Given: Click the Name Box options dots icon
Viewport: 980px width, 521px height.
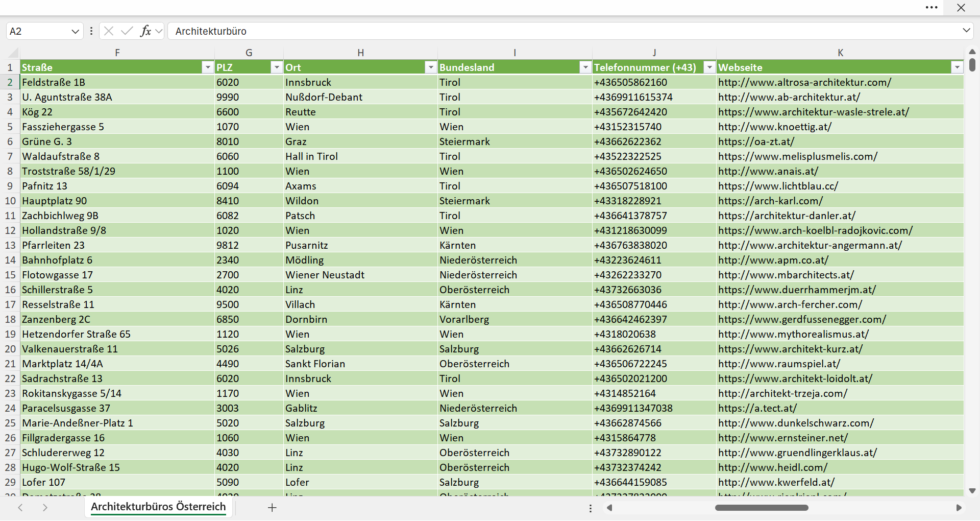Looking at the screenshot, I should click(x=91, y=31).
